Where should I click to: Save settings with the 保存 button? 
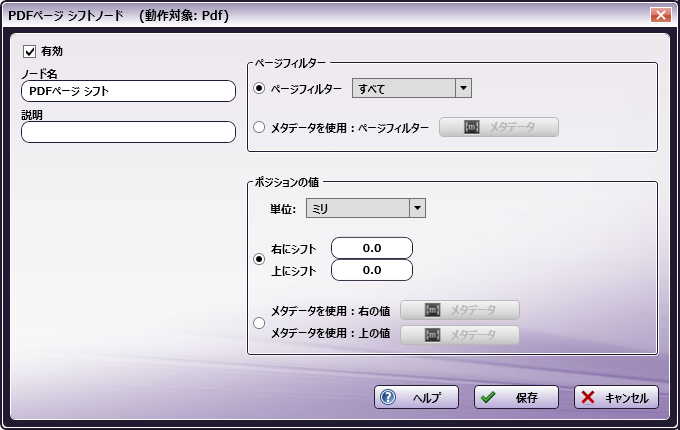pyautogui.click(x=516, y=397)
